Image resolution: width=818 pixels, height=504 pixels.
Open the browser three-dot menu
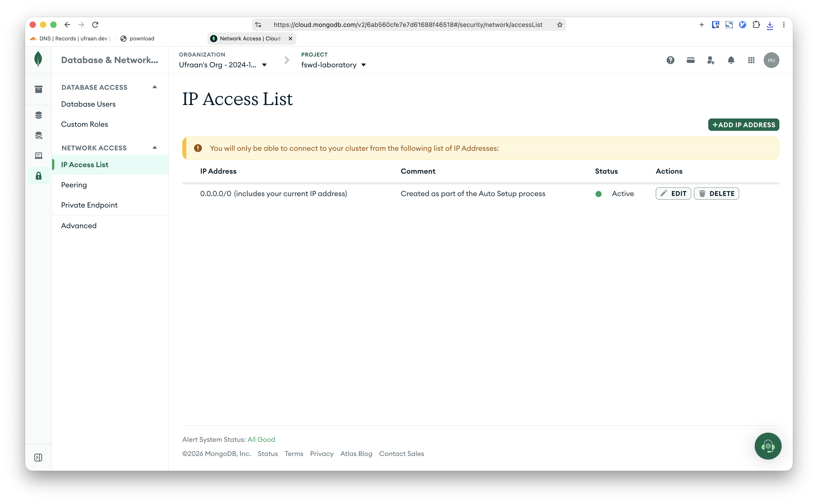[x=784, y=25]
